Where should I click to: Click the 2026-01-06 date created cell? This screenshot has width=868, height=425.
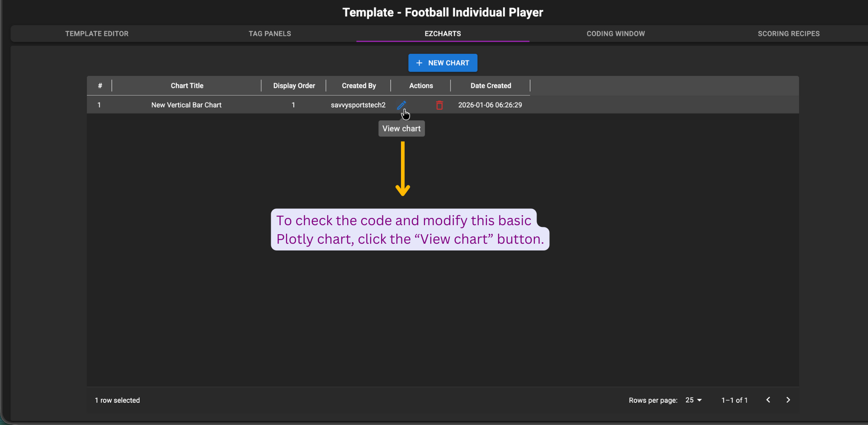pyautogui.click(x=490, y=105)
